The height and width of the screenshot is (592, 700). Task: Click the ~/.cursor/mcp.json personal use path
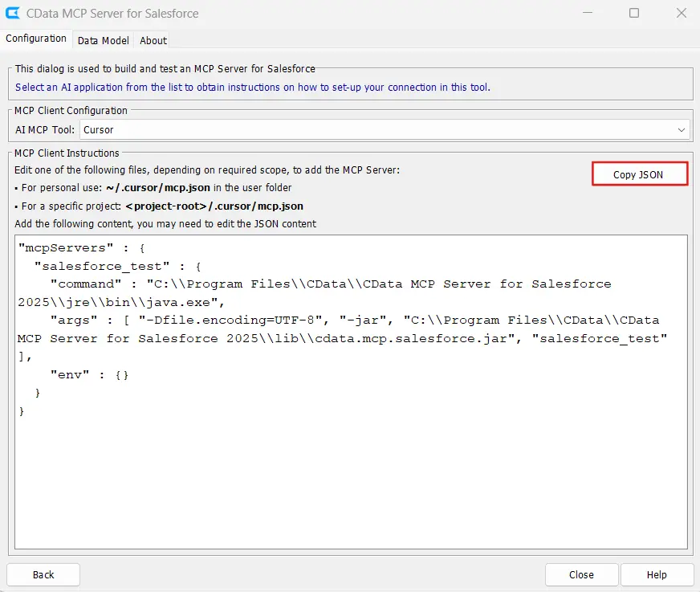pos(158,187)
